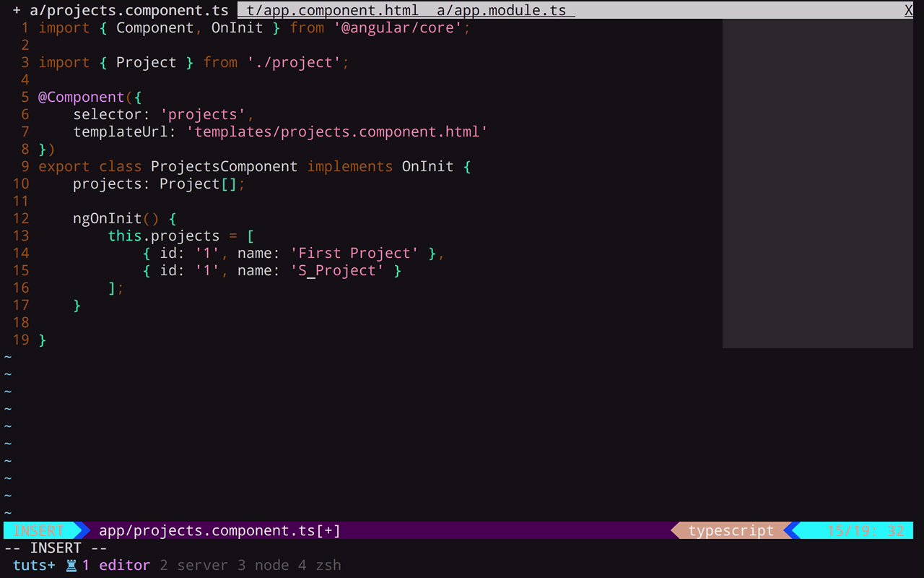This screenshot has height=578, width=924.
Task: Close the tab with the X button
Action: point(909,10)
